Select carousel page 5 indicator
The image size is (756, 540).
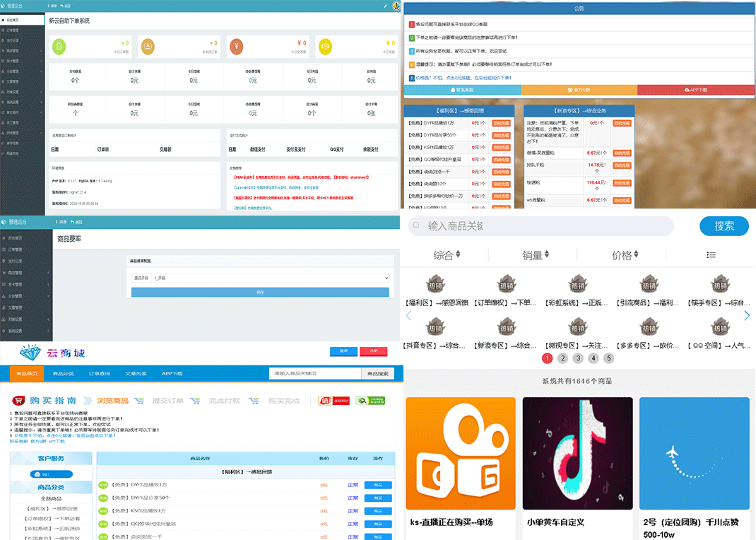click(x=609, y=358)
